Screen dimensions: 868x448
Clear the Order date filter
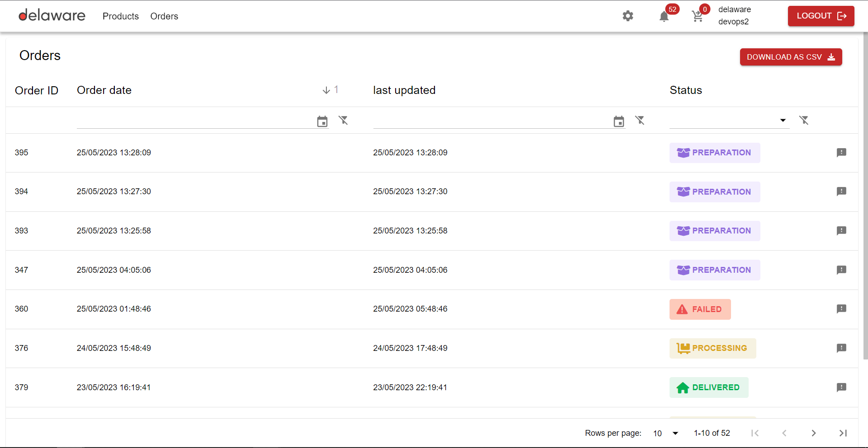pyautogui.click(x=344, y=120)
